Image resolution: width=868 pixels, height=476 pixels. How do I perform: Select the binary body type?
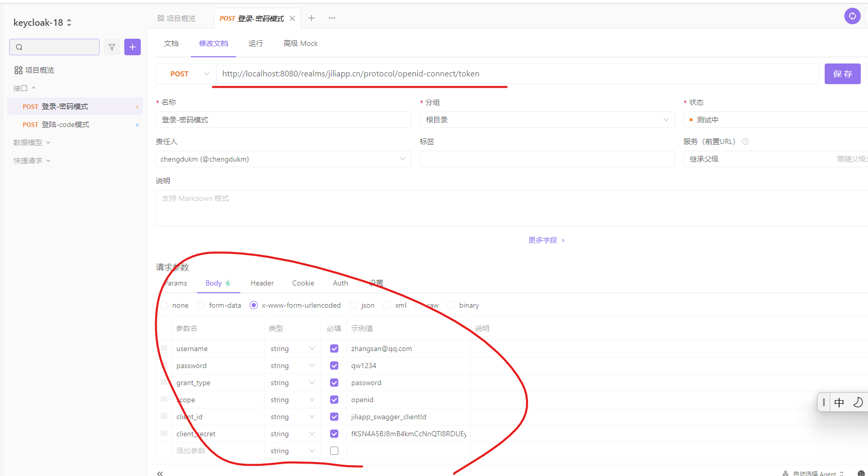[x=463, y=305]
